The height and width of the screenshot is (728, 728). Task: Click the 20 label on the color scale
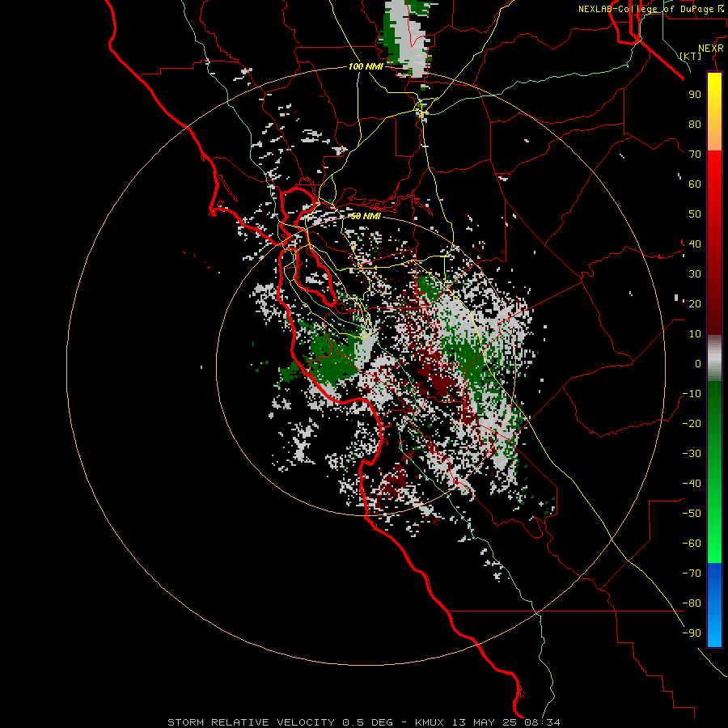click(695, 303)
